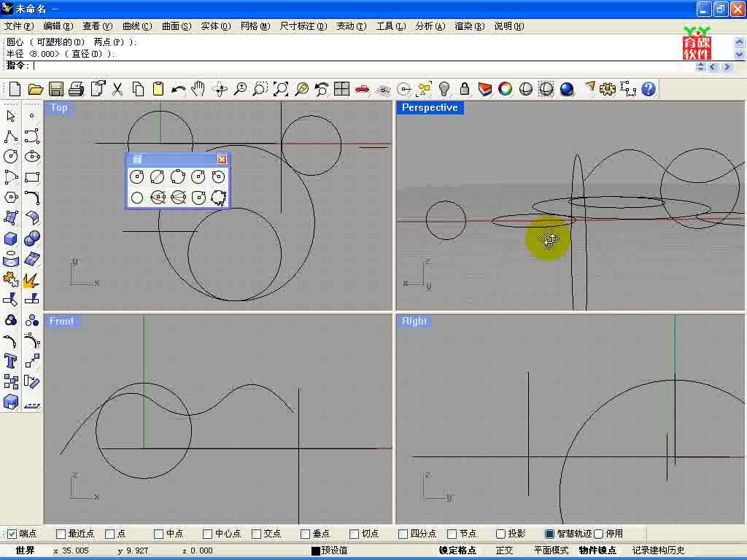
Task: Open the 实体(O) menu
Action: [216, 26]
